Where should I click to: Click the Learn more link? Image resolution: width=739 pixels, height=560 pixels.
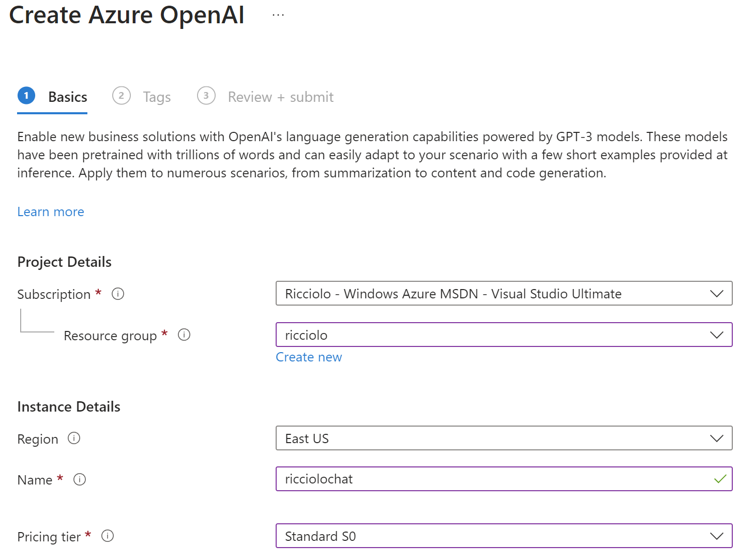pyautogui.click(x=51, y=211)
